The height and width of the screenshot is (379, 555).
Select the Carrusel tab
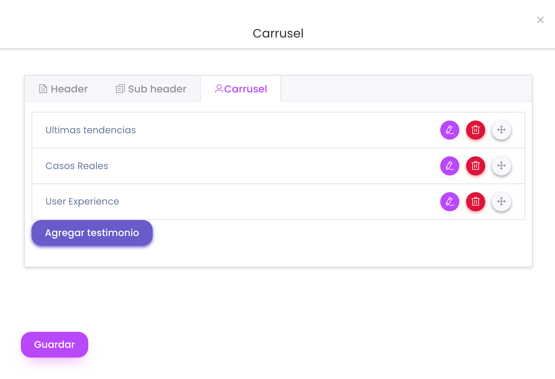point(241,89)
